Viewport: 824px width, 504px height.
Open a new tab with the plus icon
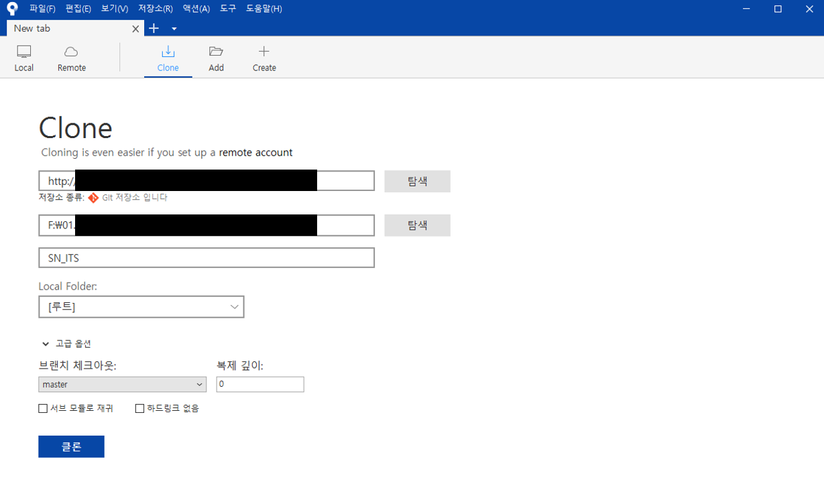[154, 28]
